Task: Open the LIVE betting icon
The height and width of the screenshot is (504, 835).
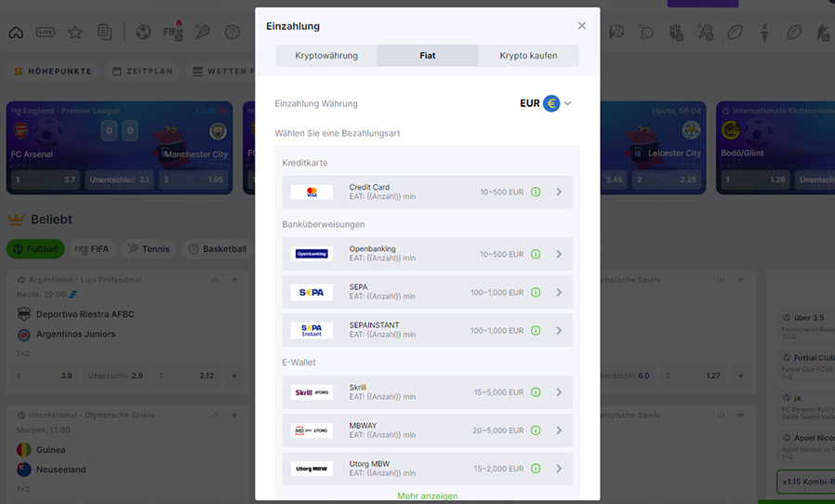Action: (46, 33)
